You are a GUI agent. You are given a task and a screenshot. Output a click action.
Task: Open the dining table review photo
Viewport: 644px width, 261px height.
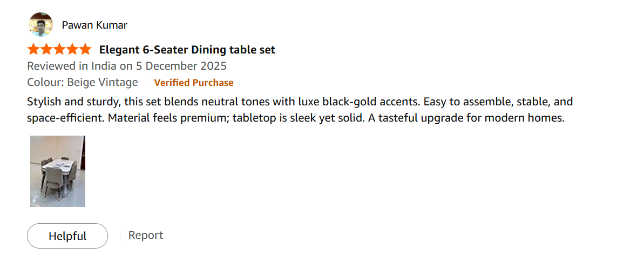tap(58, 171)
